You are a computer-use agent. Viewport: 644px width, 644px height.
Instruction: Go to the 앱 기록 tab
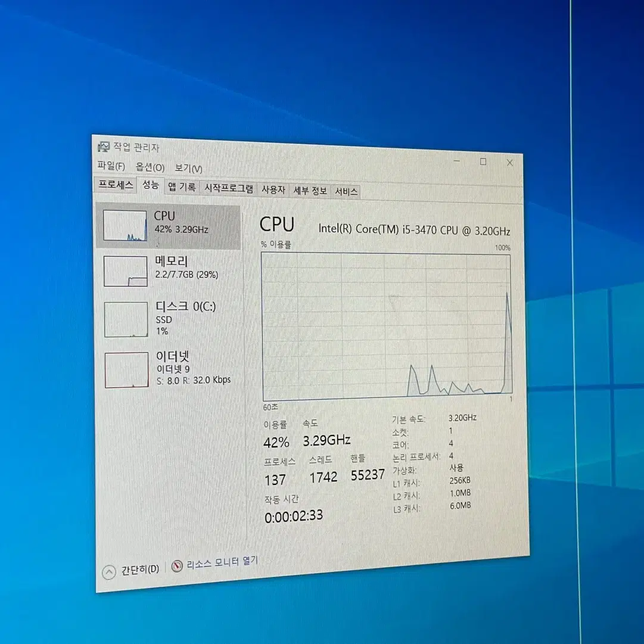182,187
